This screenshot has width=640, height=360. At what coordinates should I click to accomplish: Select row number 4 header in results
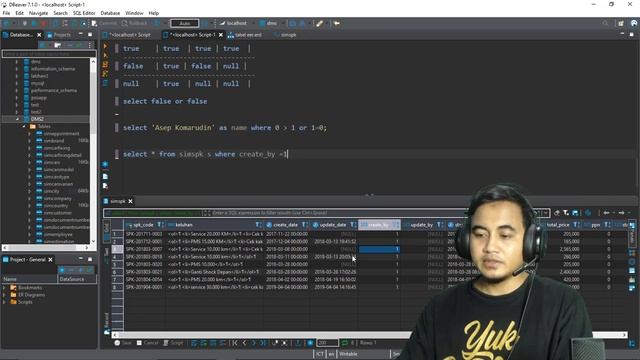pos(117,257)
